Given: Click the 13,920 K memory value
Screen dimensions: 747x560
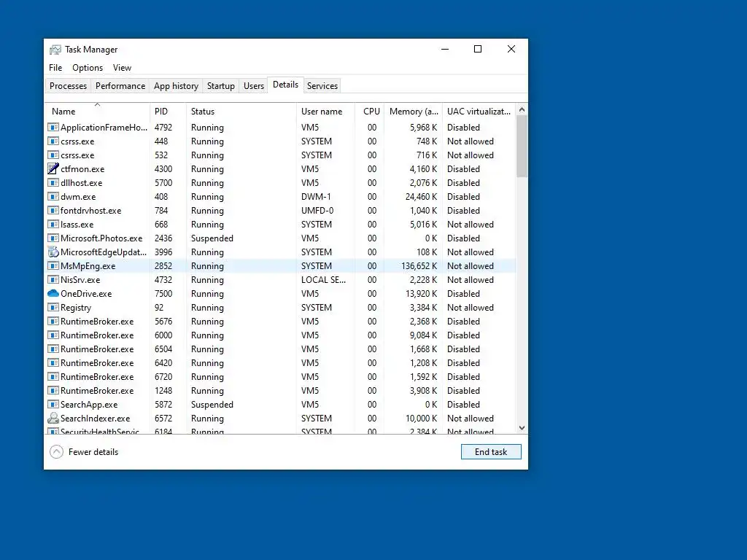Looking at the screenshot, I should [421, 294].
